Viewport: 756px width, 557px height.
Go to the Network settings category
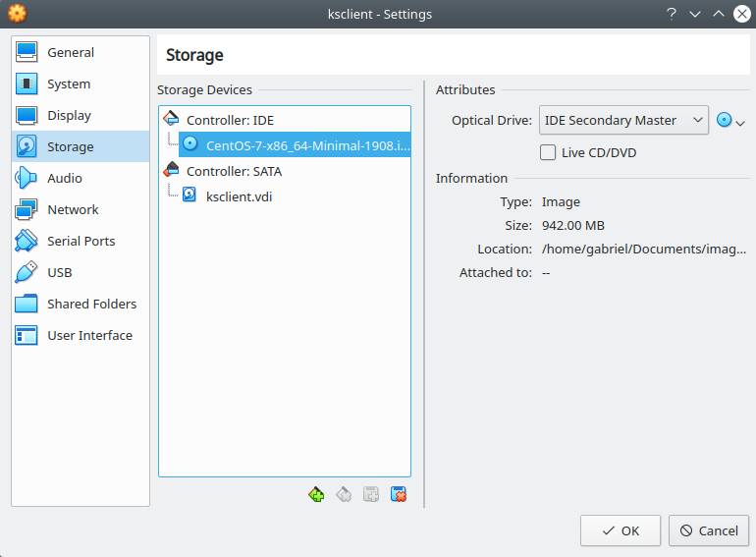(81, 209)
